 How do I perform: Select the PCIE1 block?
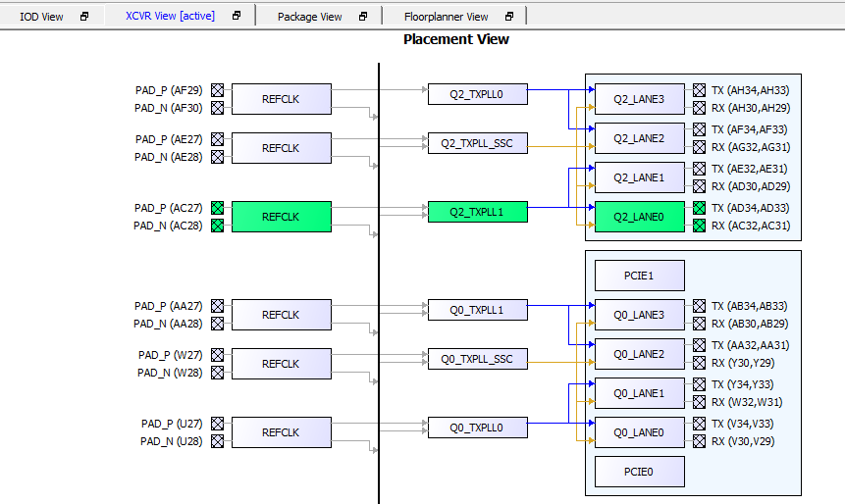(x=639, y=276)
